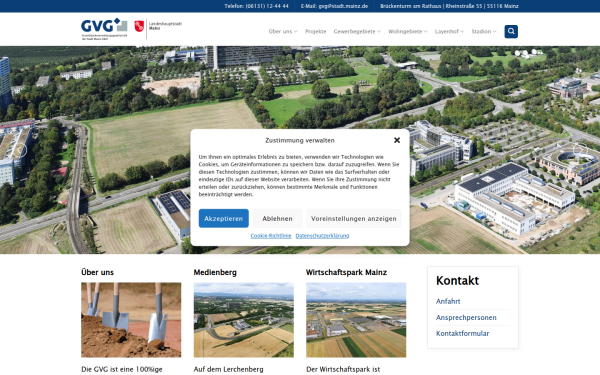Expand the Über uns menu chevron
This screenshot has width=600, height=375.
click(296, 32)
